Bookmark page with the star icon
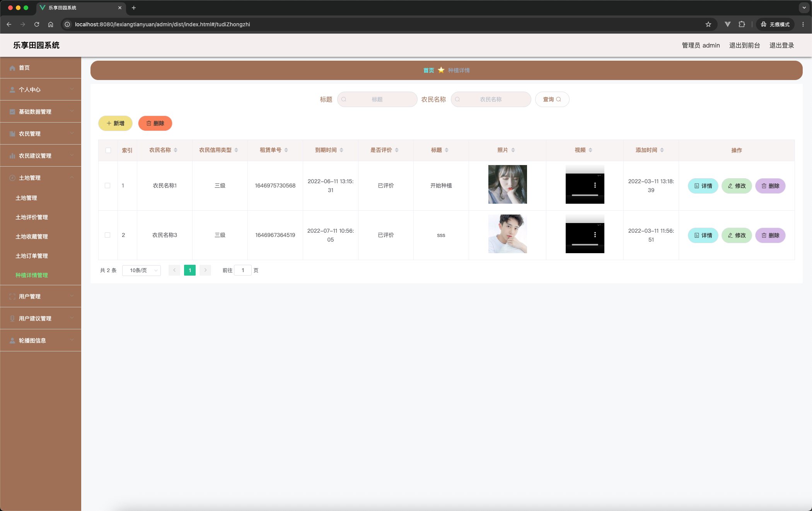Screen dimensions: 812x511 pyautogui.click(x=708, y=24)
